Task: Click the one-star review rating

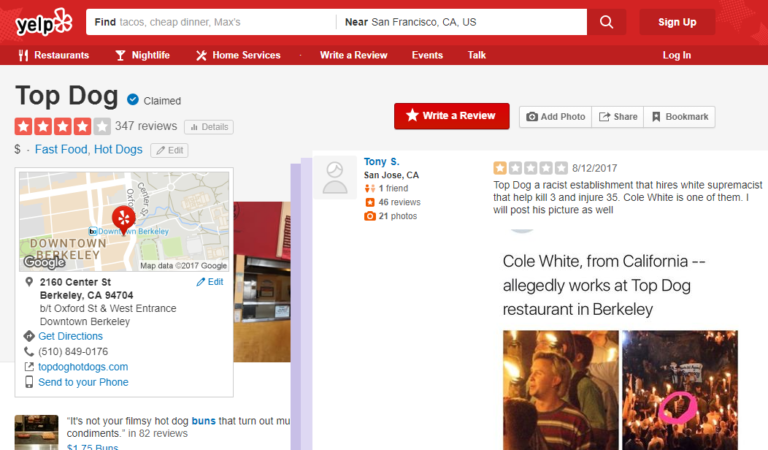Action: [530, 168]
